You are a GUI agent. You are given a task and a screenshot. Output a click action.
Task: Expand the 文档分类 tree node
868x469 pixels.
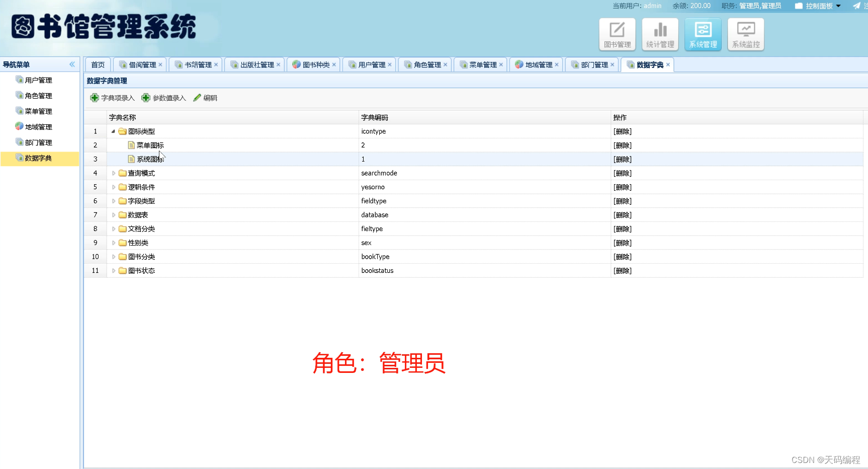114,229
